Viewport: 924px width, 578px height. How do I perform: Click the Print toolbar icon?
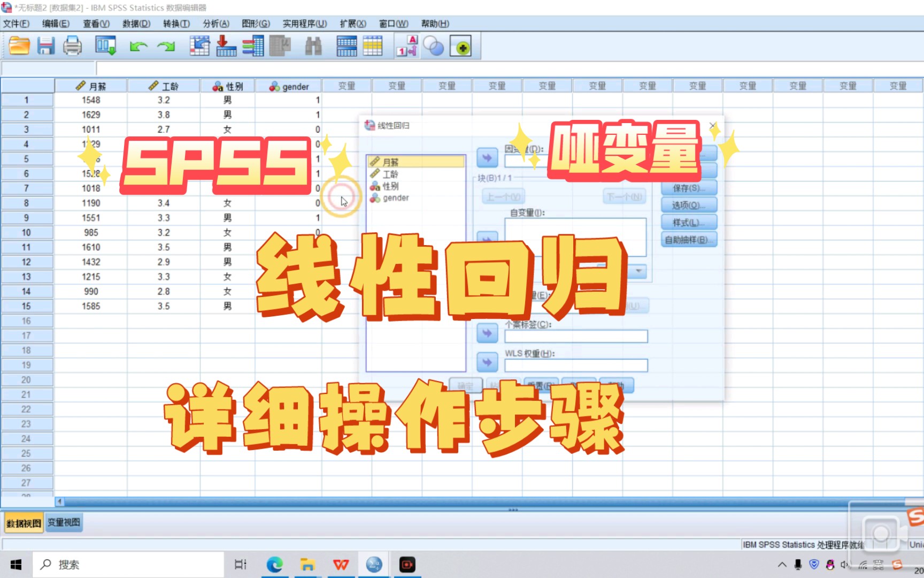click(72, 46)
